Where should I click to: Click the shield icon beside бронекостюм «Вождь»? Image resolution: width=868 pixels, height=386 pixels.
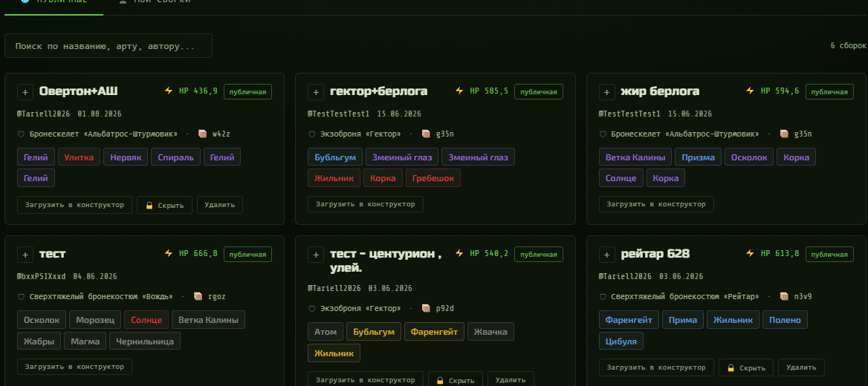coord(21,296)
